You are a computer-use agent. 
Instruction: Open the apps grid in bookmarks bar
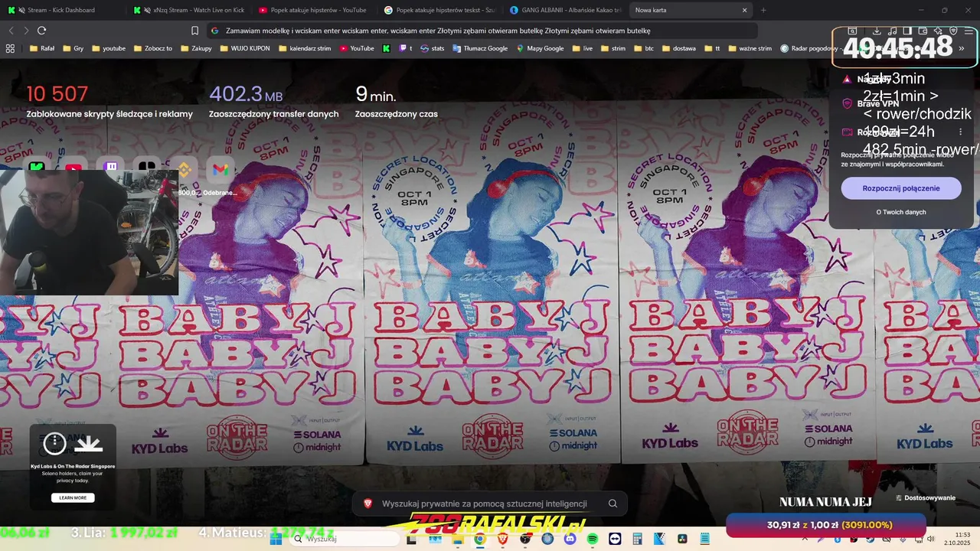[x=10, y=48]
